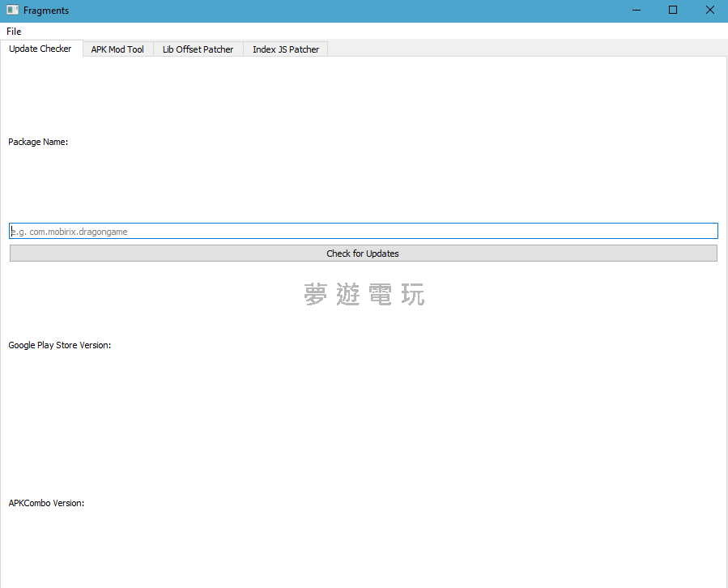Click the Fragments window title text
728x588 pixels.
(46, 11)
